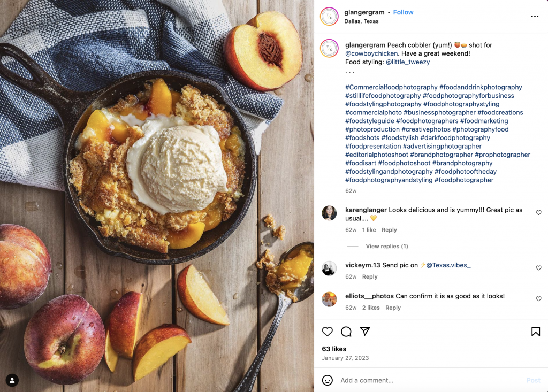
Task: Reply to elliots__photos' comment
Action: [393, 308]
